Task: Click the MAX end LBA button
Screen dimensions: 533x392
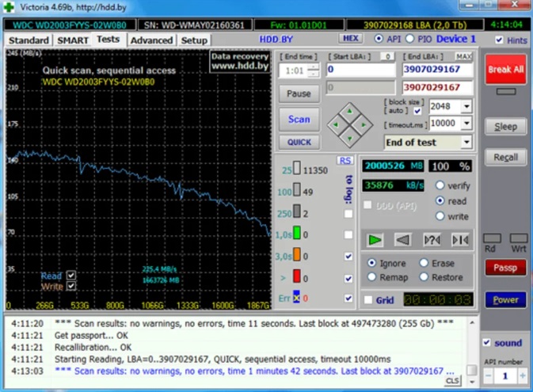Action: click(x=464, y=56)
